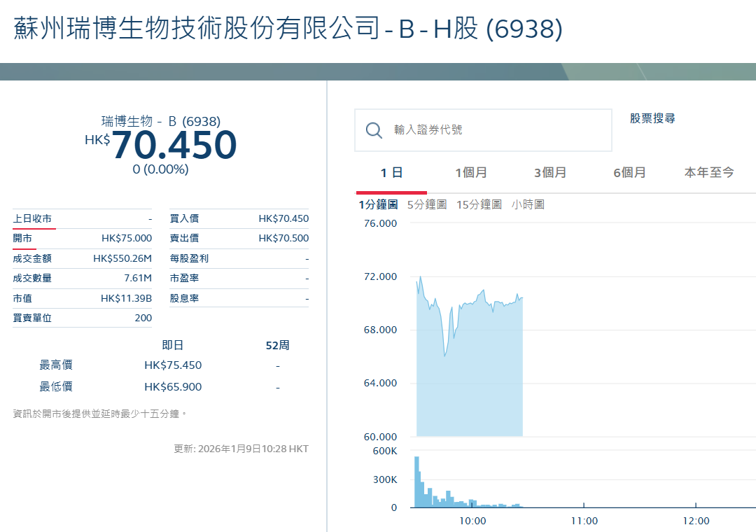Click the 開市 glossary link
This screenshot has height=532, width=756.
click(24, 238)
